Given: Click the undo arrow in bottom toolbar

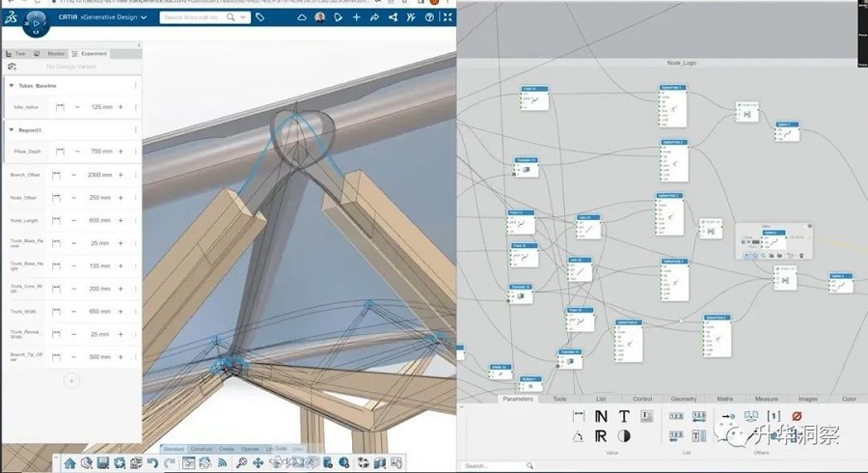Looking at the screenshot, I should 153,463.
